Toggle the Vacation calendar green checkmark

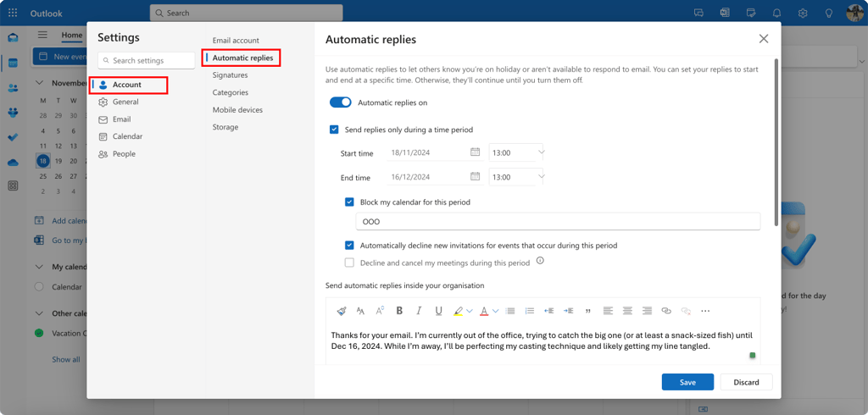pos(39,333)
